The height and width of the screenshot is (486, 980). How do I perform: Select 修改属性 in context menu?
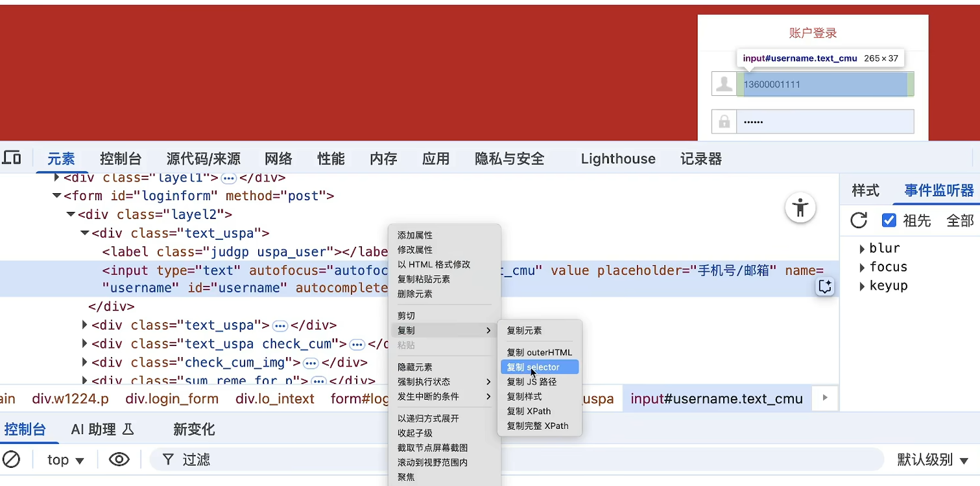444,249
